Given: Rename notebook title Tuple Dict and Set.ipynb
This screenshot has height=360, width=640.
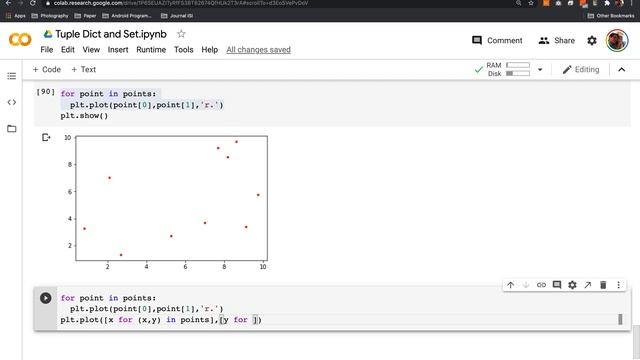Looking at the screenshot, I should [x=111, y=34].
